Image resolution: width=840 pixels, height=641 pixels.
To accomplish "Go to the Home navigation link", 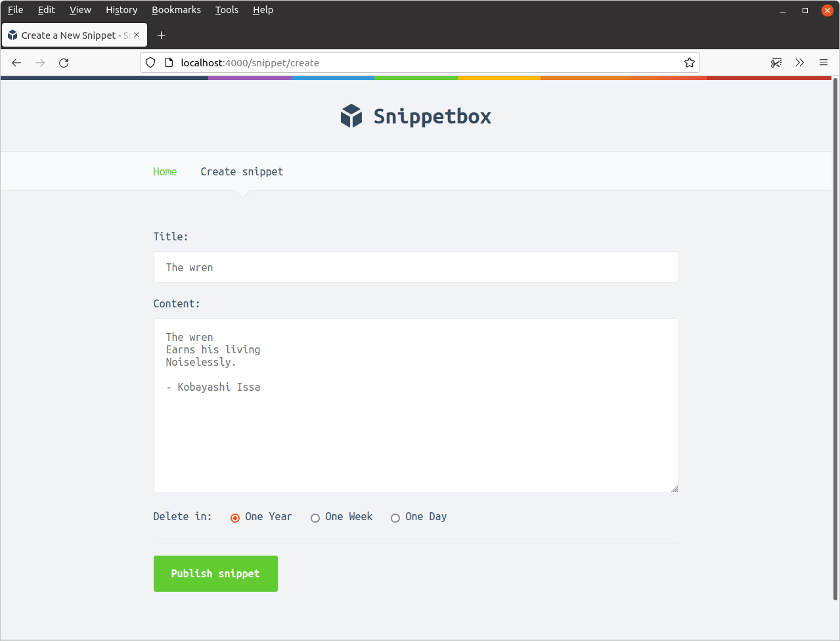I will click(x=165, y=171).
